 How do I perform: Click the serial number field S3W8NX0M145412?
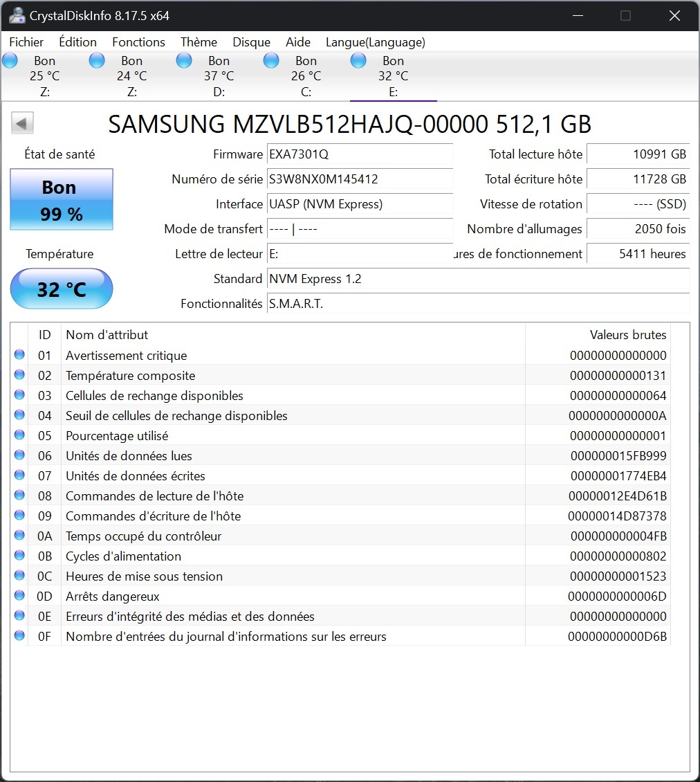(360, 179)
